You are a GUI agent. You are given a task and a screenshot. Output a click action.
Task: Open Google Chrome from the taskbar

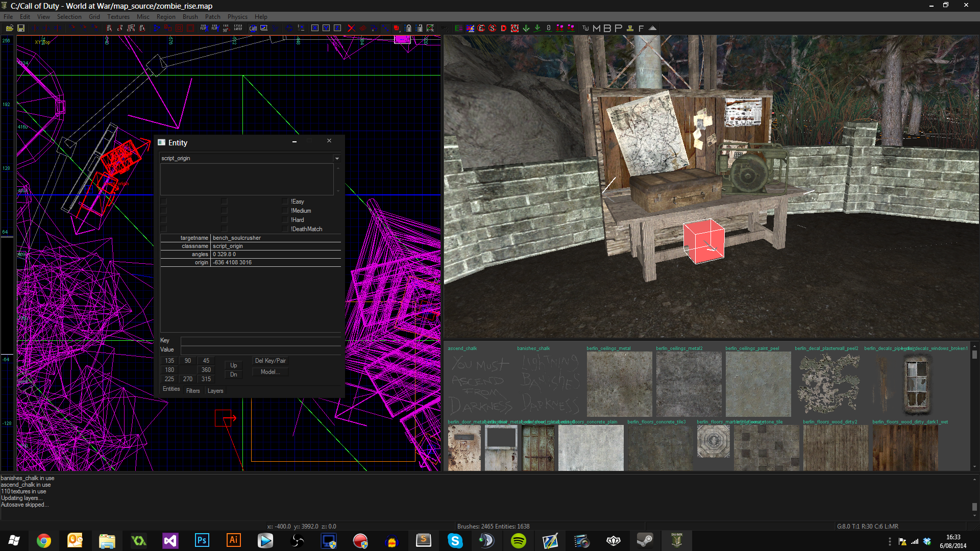[44, 541]
